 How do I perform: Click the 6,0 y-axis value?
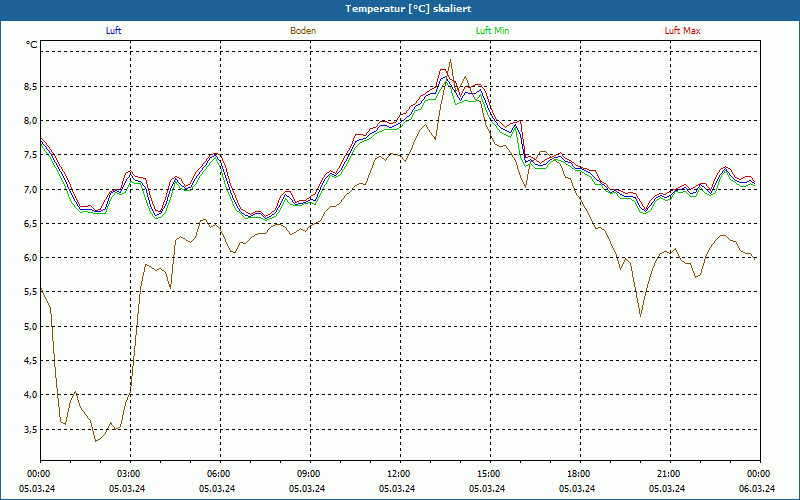[31, 258]
